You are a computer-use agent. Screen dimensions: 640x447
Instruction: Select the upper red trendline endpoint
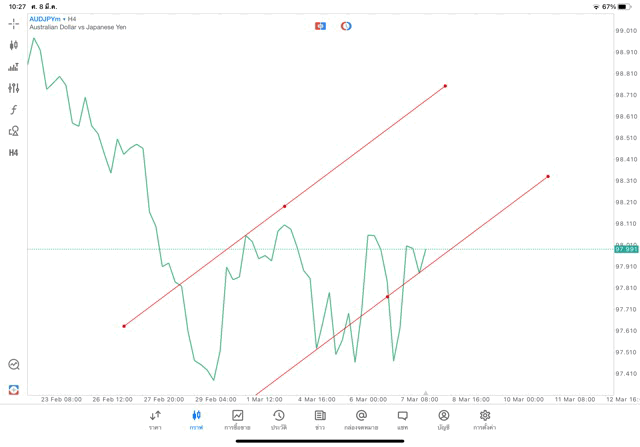445,86
